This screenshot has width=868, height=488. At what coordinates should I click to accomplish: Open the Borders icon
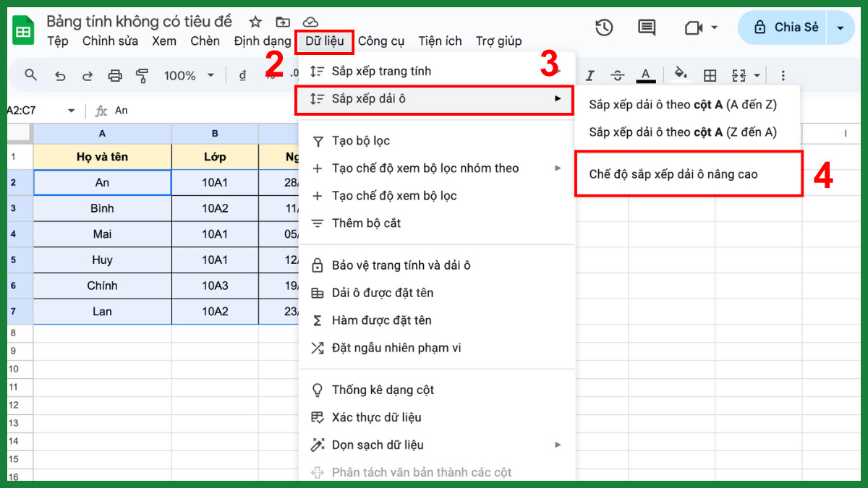click(710, 74)
